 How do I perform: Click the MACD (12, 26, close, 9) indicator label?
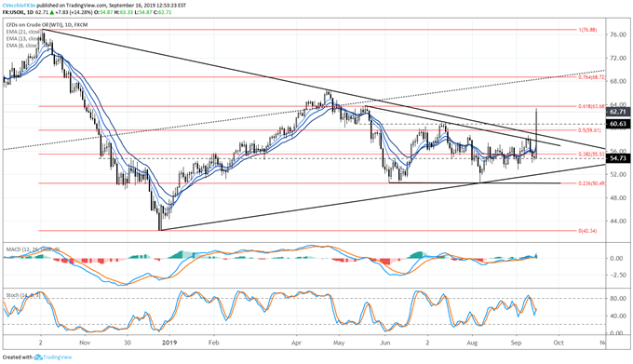33,249
